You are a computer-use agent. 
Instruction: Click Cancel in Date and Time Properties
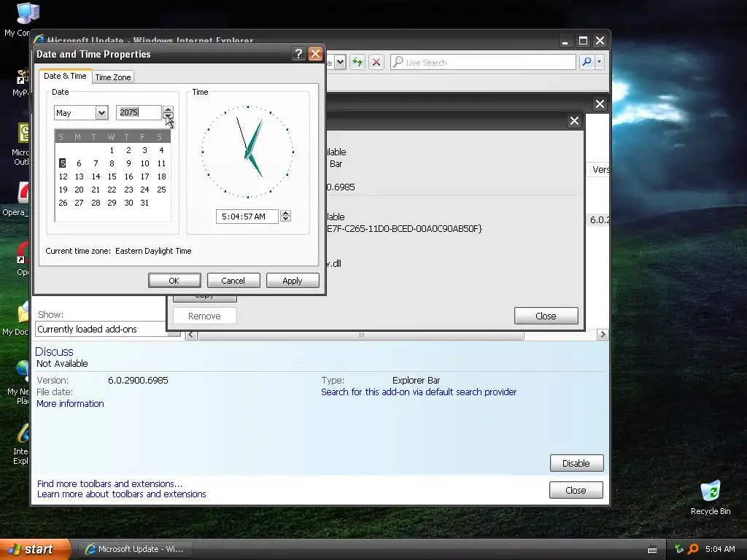[x=233, y=281]
